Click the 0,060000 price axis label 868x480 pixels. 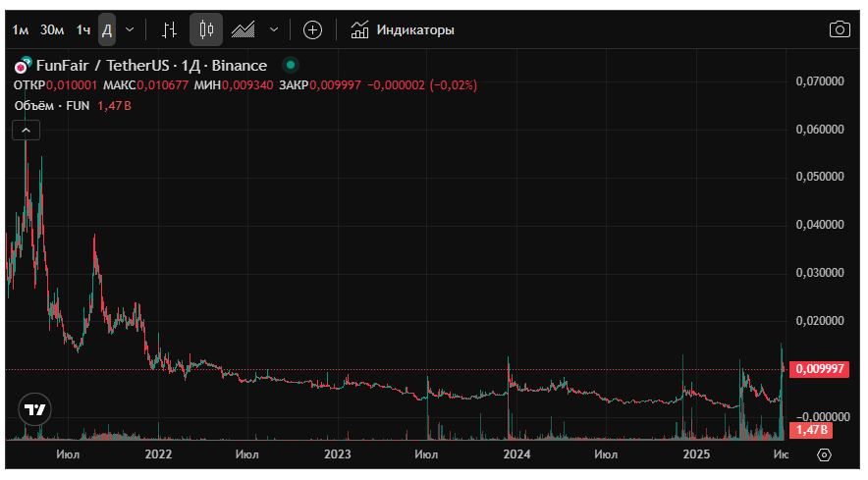pos(820,130)
